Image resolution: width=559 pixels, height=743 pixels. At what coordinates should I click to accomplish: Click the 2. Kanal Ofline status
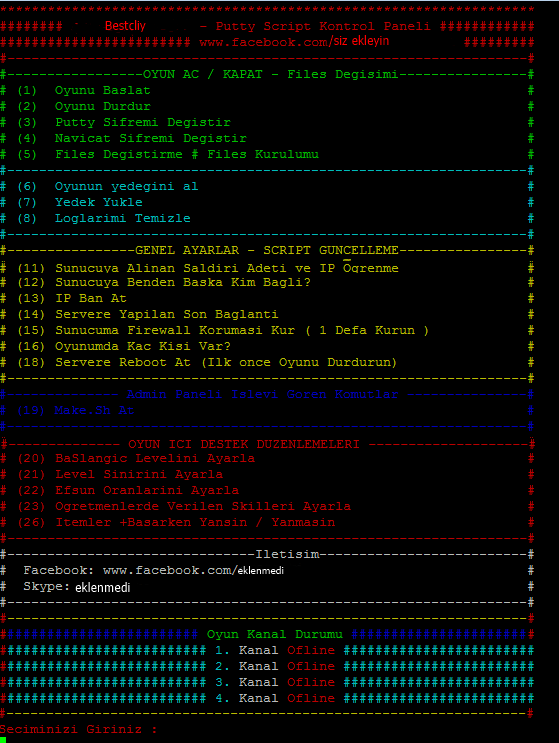click(275, 667)
